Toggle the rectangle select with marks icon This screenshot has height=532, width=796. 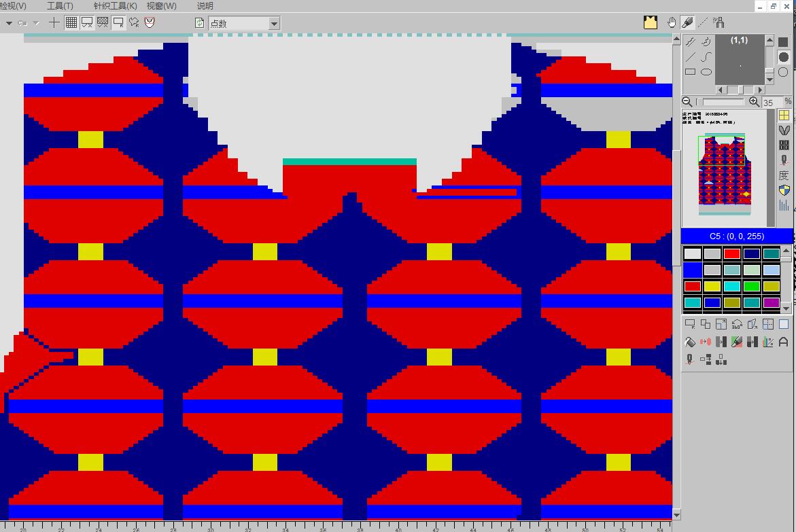(87, 22)
